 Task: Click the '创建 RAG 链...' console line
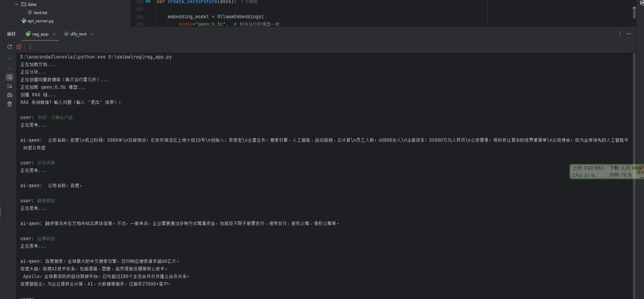(38, 95)
